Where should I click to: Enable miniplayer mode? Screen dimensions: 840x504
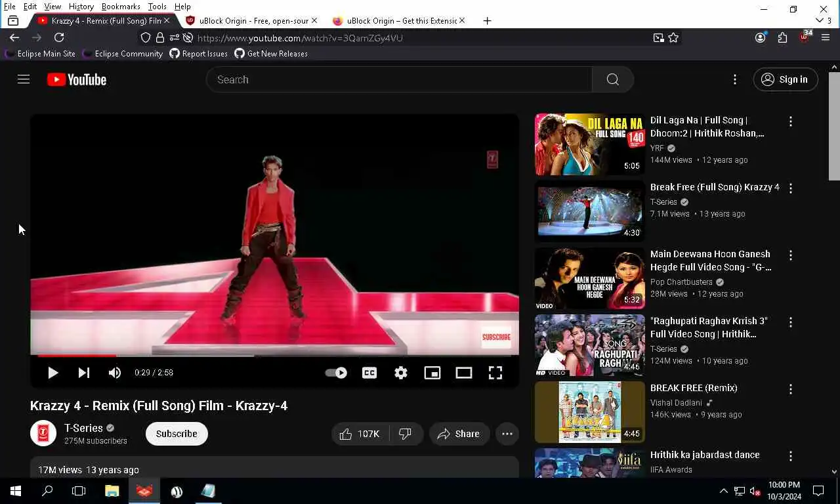point(432,373)
